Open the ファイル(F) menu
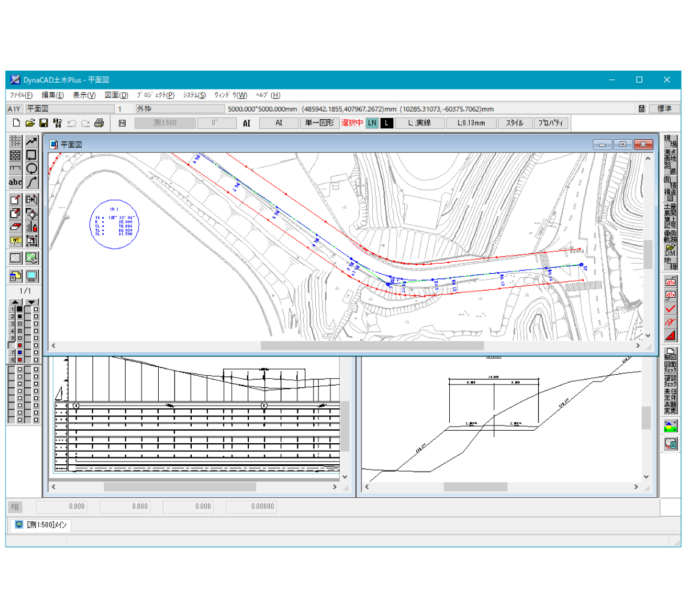 click(x=21, y=95)
